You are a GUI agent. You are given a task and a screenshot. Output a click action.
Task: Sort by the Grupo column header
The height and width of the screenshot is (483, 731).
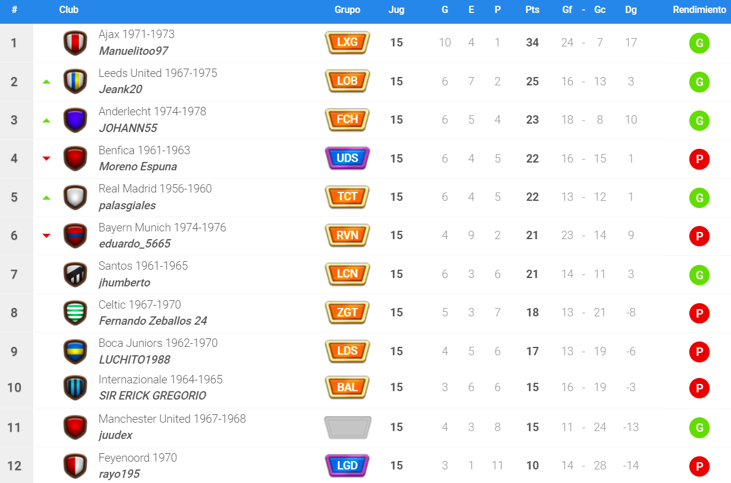click(347, 10)
